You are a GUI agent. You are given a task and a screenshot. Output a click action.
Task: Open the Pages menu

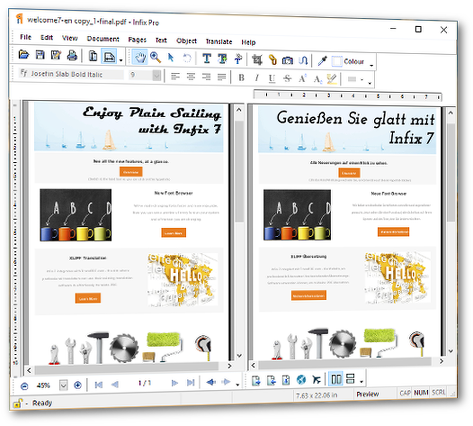click(137, 40)
